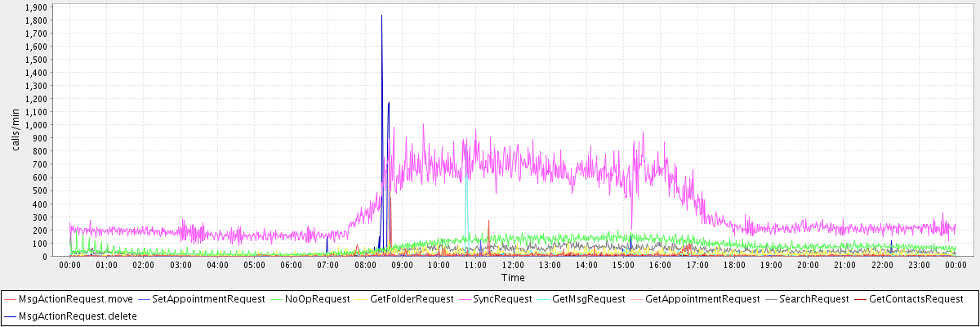Screen dimensions: 980x327
Task: Choose the GetFolderRequest legend entry
Action: pyautogui.click(x=412, y=300)
